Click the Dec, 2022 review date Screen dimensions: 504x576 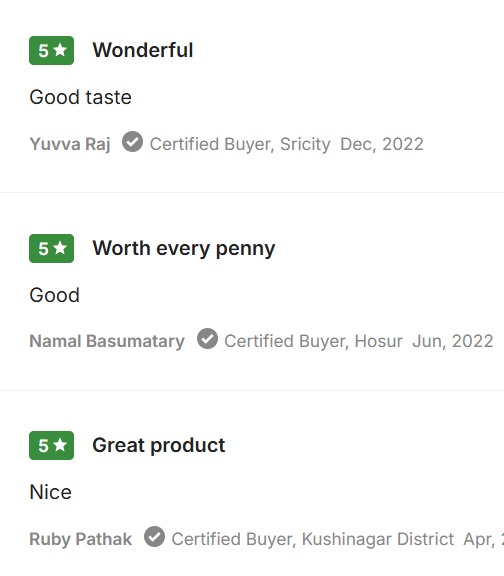coord(382,144)
